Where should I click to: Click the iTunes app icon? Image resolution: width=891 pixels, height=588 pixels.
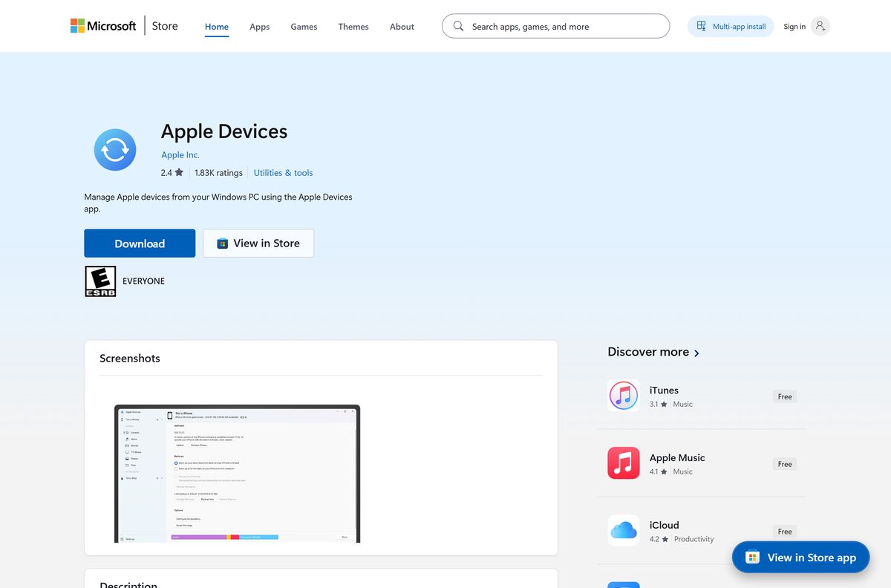pos(624,396)
